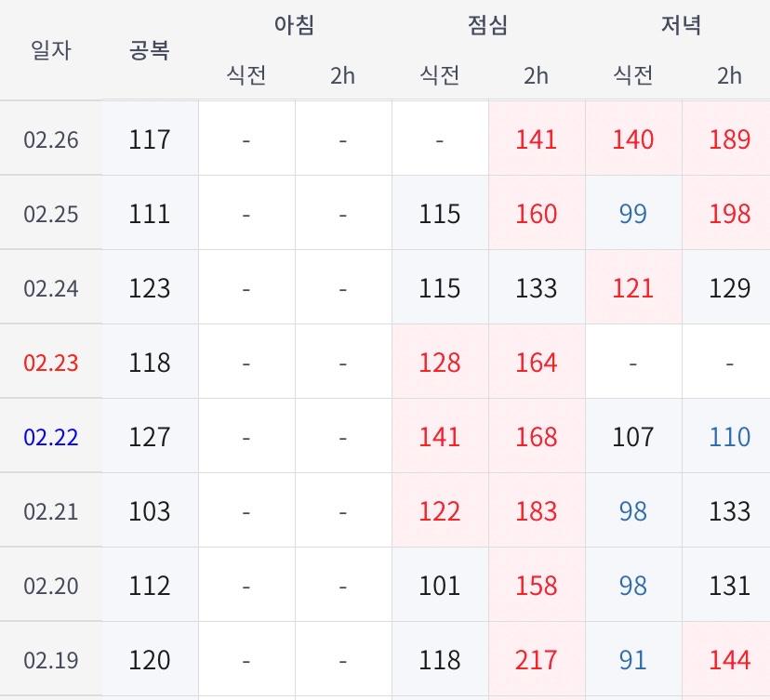
Task: Open fasting value 117 for 02.26
Action: tap(150, 139)
